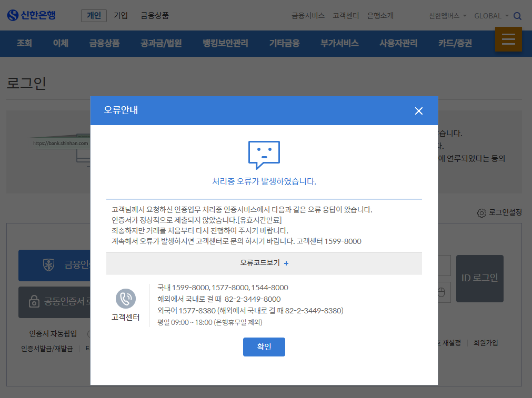Click the sad-face error icon

[264, 154]
